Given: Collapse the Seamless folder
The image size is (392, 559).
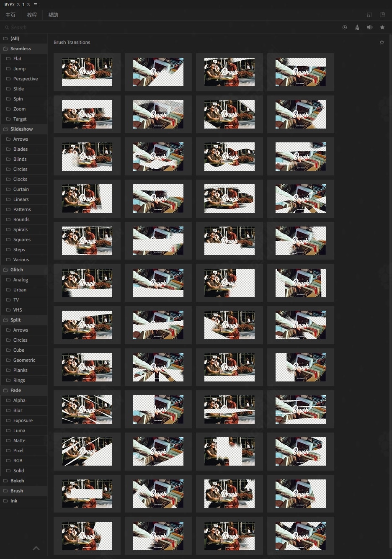Looking at the screenshot, I should click(23, 49).
